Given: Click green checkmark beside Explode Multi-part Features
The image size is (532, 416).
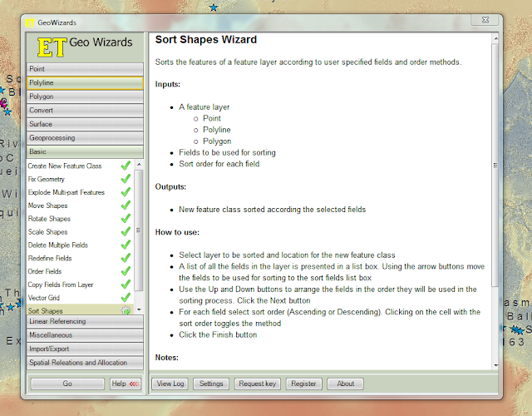Looking at the screenshot, I should pos(126,192).
